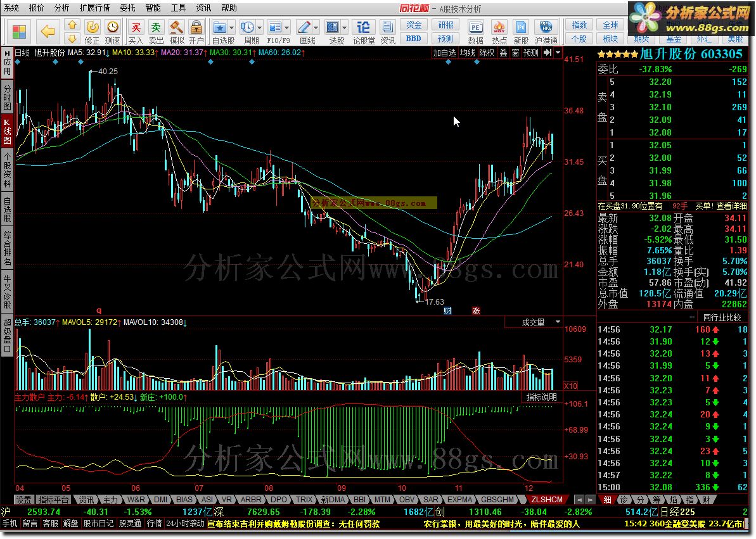Toggle 预测 forecast on chart bar
This screenshot has height=539, width=756.
pyautogui.click(x=531, y=53)
